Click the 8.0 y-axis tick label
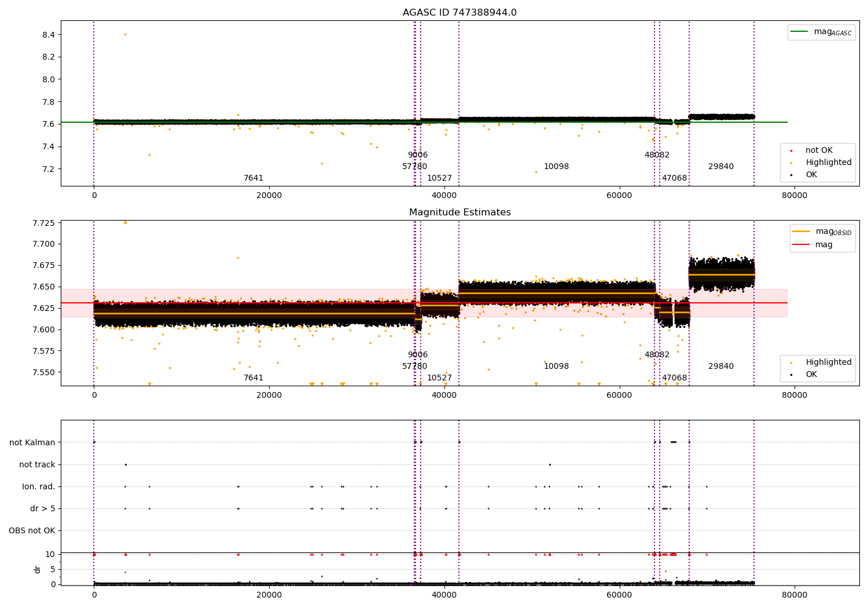 (49, 79)
